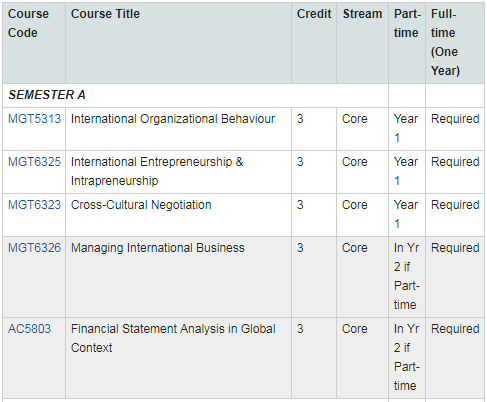Click the Managing International Business title
487x402 pixels.
coord(158,248)
